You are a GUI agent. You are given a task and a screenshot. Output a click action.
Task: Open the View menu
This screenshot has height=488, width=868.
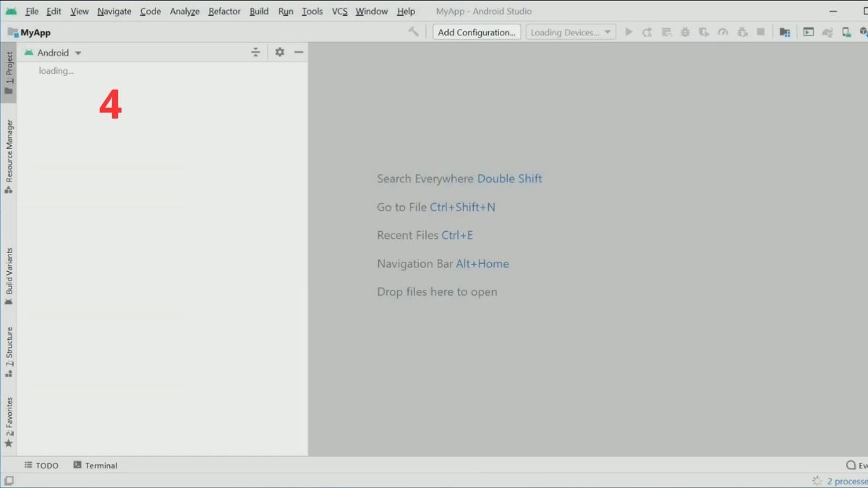[80, 11]
